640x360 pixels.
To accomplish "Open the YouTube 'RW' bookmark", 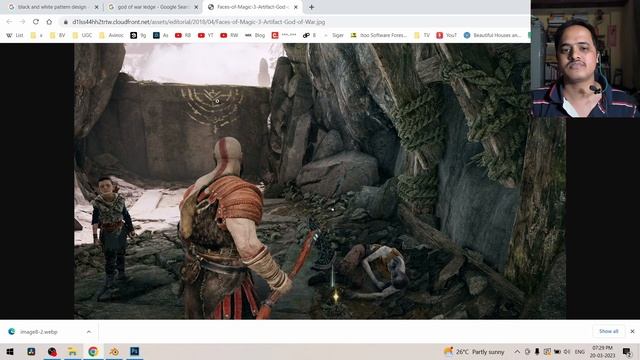I will tap(229, 36).
